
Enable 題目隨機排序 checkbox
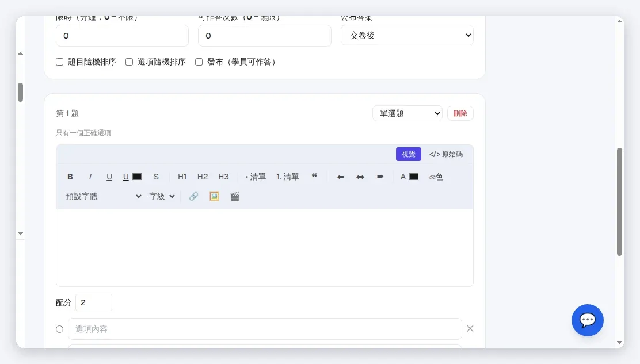[x=60, y=62]
